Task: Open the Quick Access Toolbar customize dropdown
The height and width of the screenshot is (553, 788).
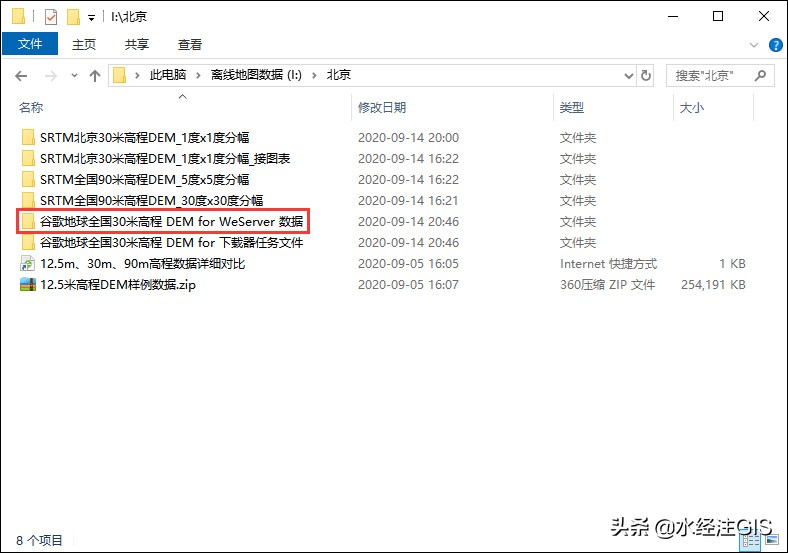Action: coord(91,18)
